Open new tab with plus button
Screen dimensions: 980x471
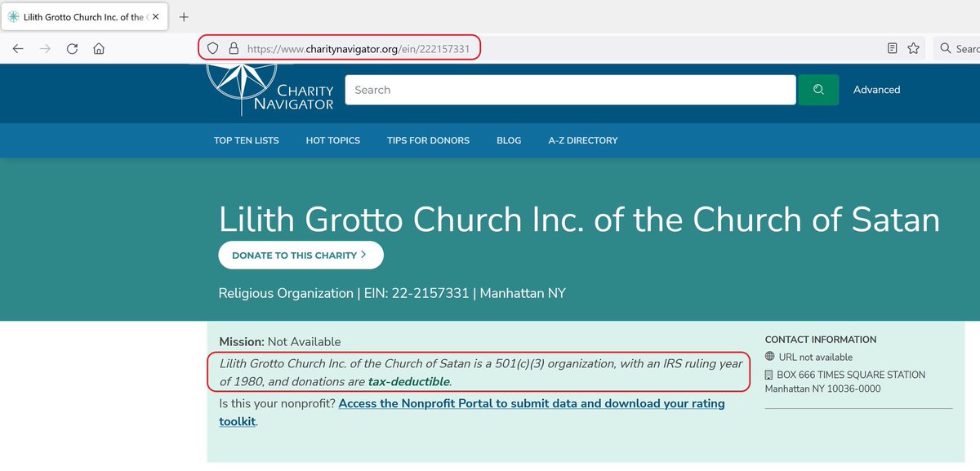[x=184, y=16]
